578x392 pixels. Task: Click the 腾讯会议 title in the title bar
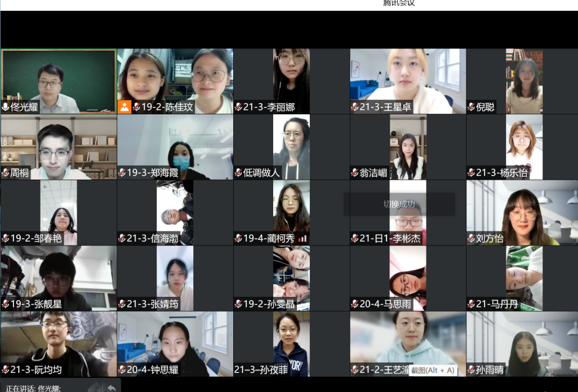pos(398,4)
